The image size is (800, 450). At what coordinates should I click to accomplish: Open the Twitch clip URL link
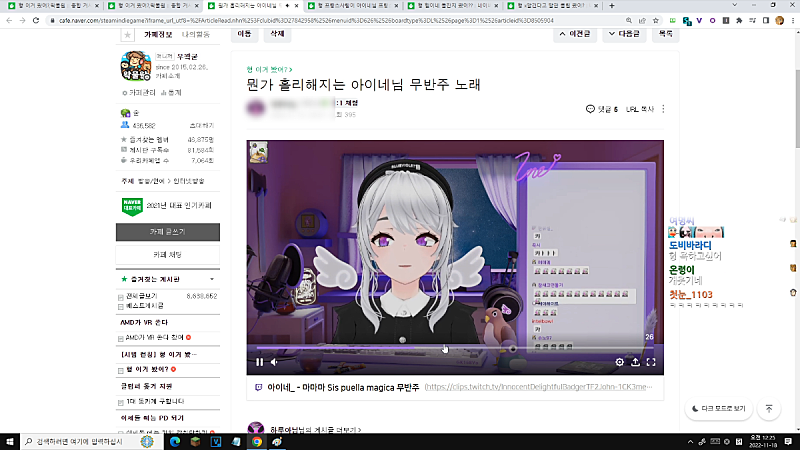tap(538, 387)
